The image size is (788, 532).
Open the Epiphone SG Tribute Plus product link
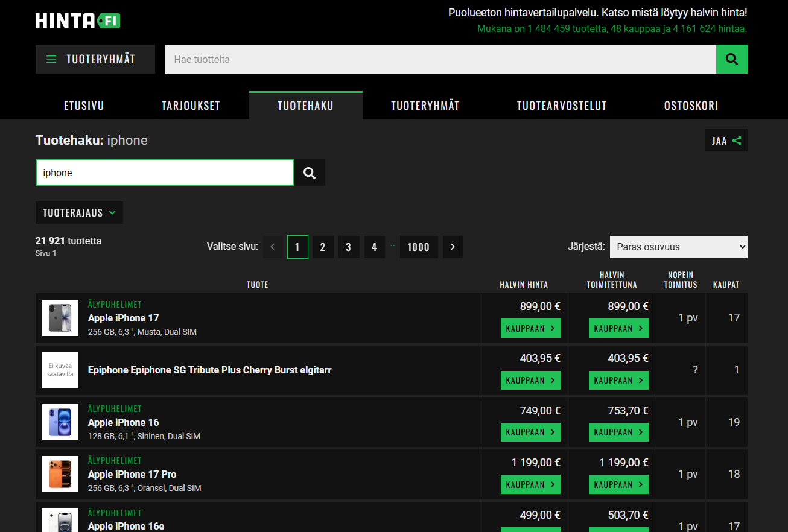pos(210,370)
